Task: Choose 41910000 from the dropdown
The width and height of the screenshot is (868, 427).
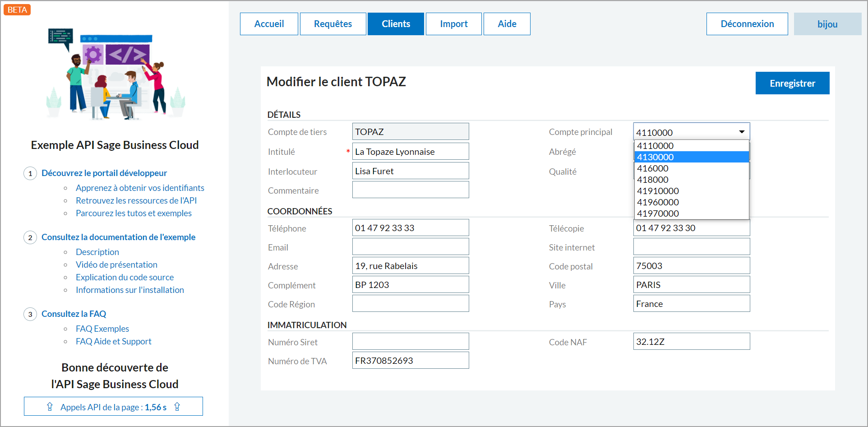Action: pos(692,191)
